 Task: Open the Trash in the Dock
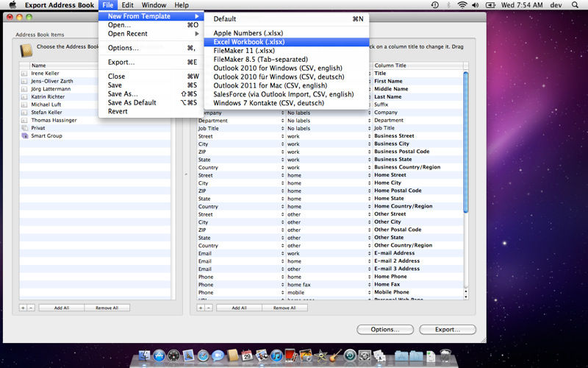[x=445, y=355]
